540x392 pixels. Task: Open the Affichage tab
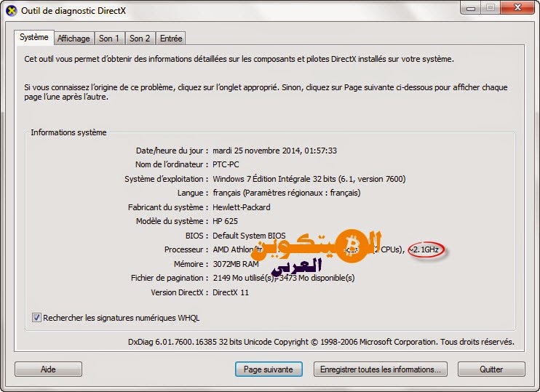click(74, 39)
